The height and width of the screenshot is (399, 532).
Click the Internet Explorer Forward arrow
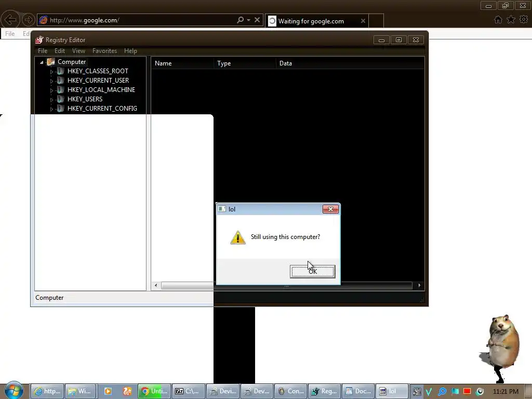[x=29, y=20]
